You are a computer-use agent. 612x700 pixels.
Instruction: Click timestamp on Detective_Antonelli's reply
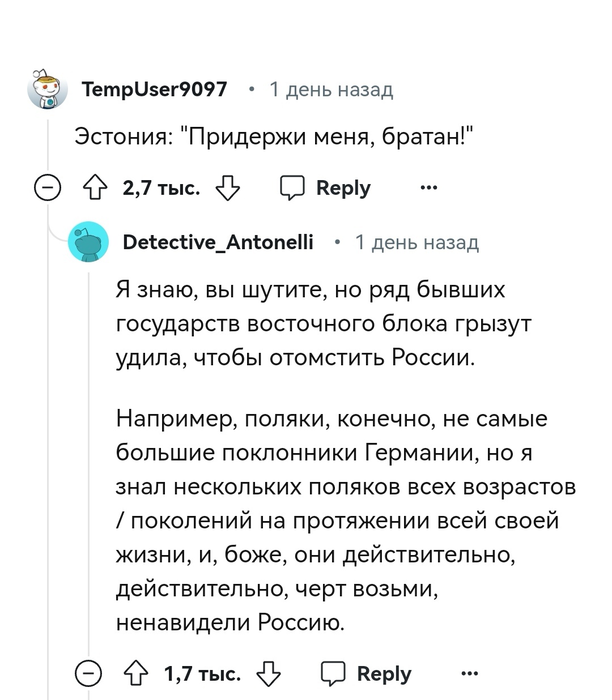tap(416, 242)
